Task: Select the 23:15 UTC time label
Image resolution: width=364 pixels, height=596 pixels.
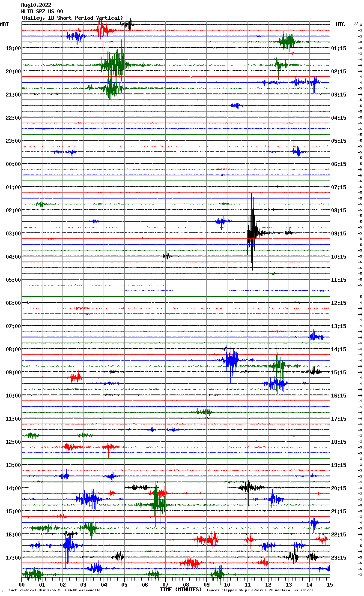Action: (339, 558)
